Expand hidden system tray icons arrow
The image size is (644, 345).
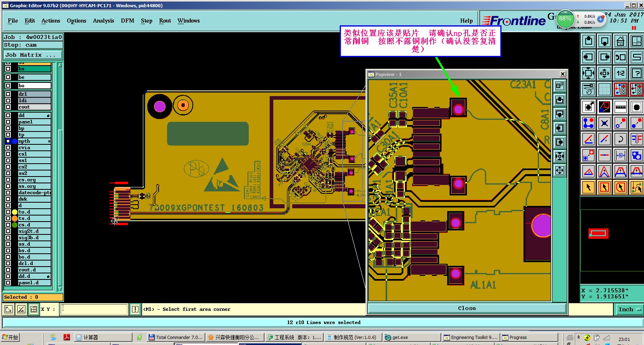[x=578, y=337]
